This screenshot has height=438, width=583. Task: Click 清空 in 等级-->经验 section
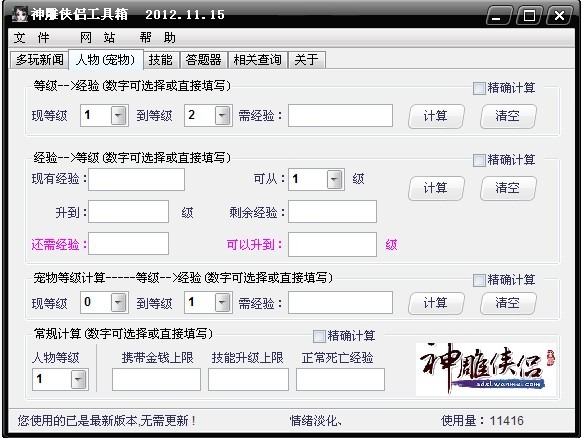click(508, 116)
